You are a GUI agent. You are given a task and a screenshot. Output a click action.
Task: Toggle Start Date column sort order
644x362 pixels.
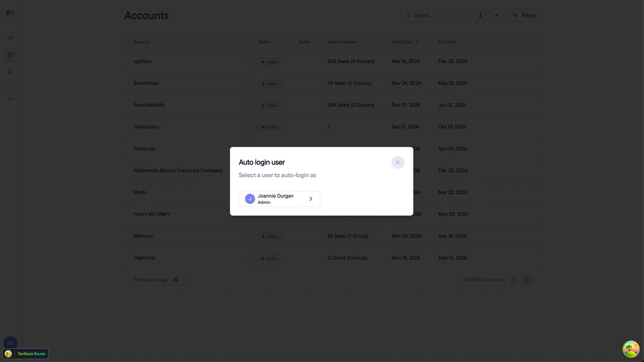point(417,42)
